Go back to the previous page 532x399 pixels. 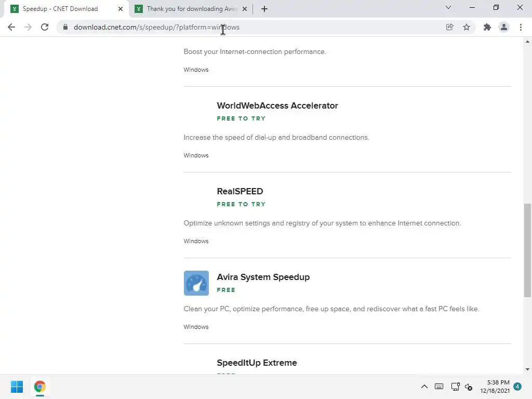coord(11,27)
